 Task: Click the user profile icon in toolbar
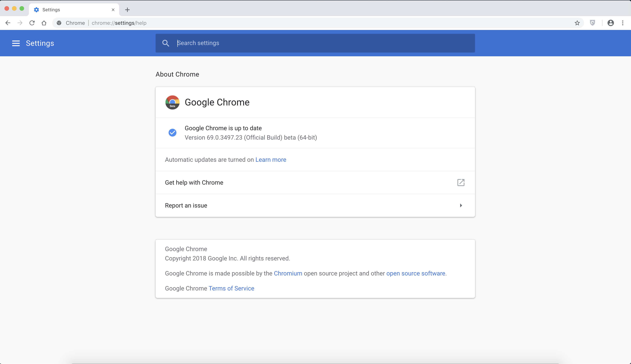(x=611, y=23)
